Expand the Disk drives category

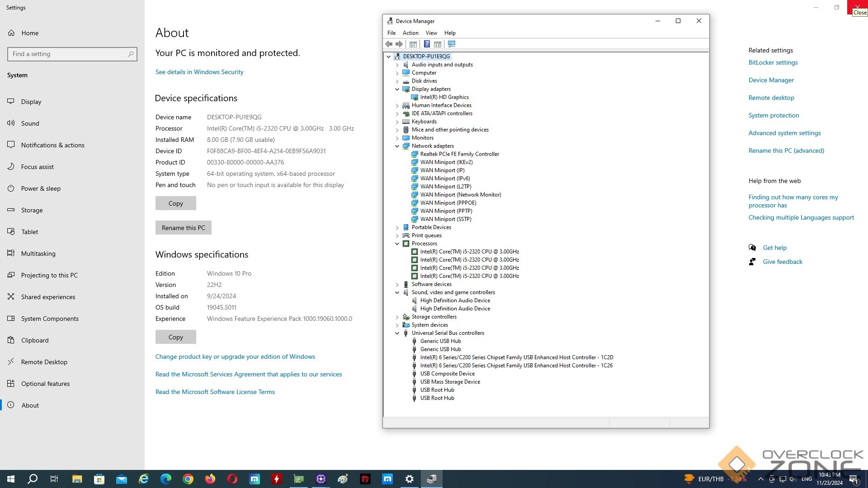[x=397, y=81]
